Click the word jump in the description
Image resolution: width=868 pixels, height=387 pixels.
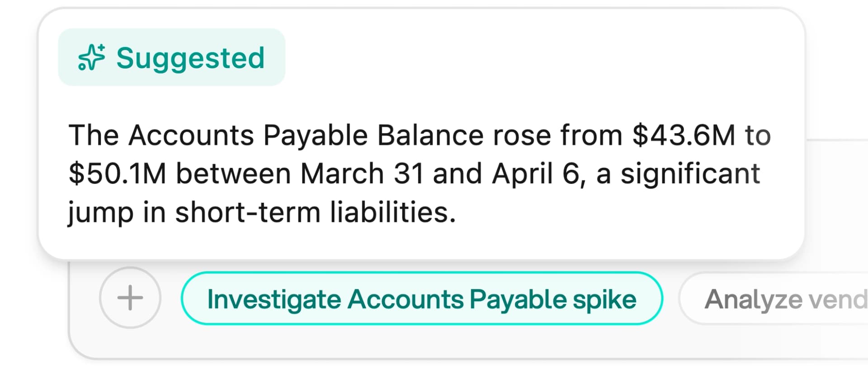(100, 212)
